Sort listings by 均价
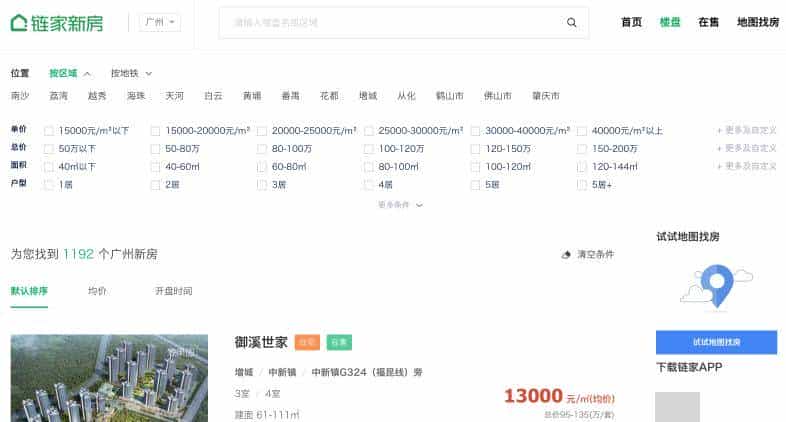 [x=97, y=291]
